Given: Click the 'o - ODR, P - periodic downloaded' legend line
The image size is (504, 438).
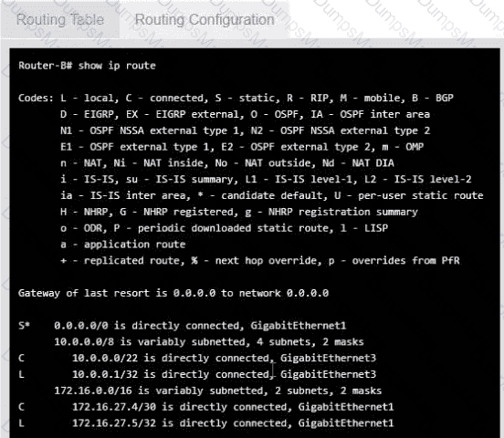Looking at the screenshot, I should [225, 228].
